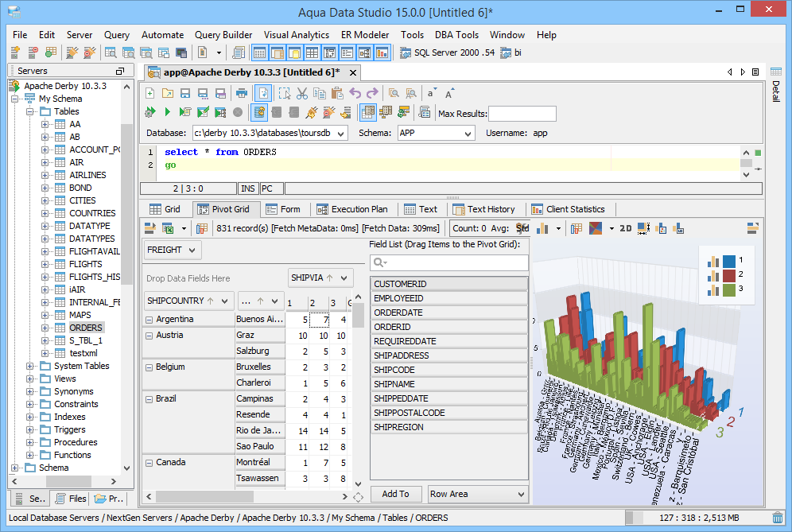This screenshot has width=792, height=532.
Task: Click the Max Results input field
Action: [522, 114]
